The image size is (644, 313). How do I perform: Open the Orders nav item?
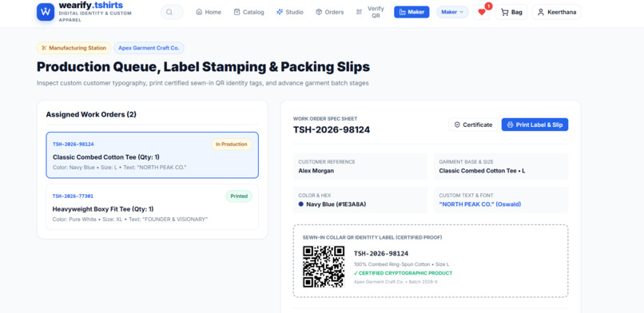tap(330, 12)
